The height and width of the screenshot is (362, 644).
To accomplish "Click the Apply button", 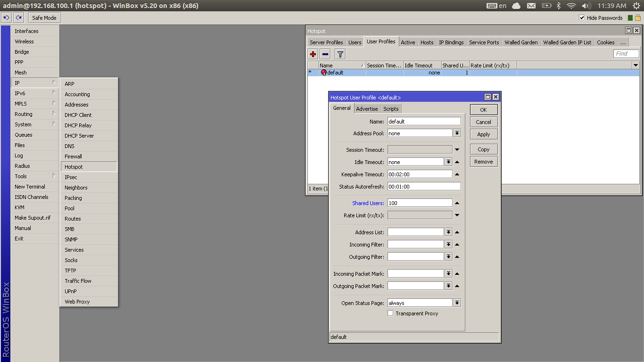I will [484, 134].
